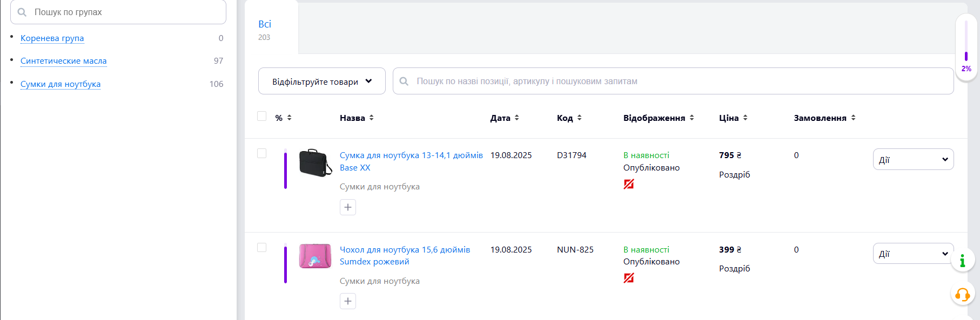Click В наявності status for NUN-825
The height and width of the screenshot is (320, 980).
click(646, 250)
